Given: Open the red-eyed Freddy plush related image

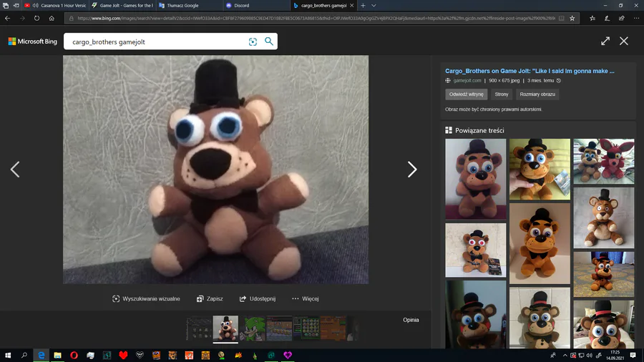Looking at the screenshot, I should [476, 250].
